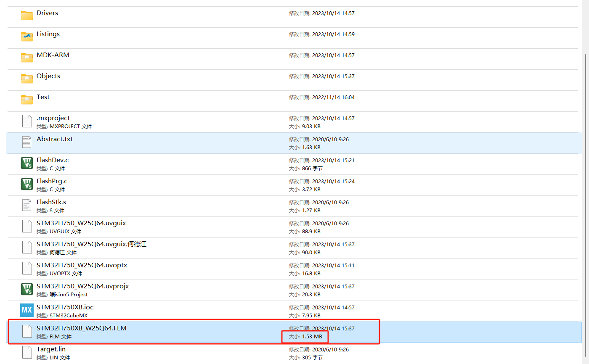Select the FlashPrg.c file name
Image resolution: width=589 pixels, height=364 pixels.
coord(52,181)
